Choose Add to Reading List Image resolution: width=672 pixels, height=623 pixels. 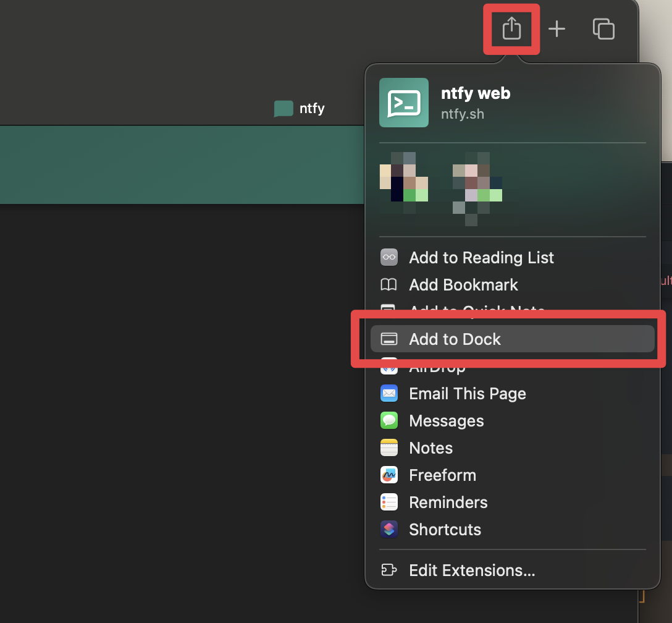(481, 258)
